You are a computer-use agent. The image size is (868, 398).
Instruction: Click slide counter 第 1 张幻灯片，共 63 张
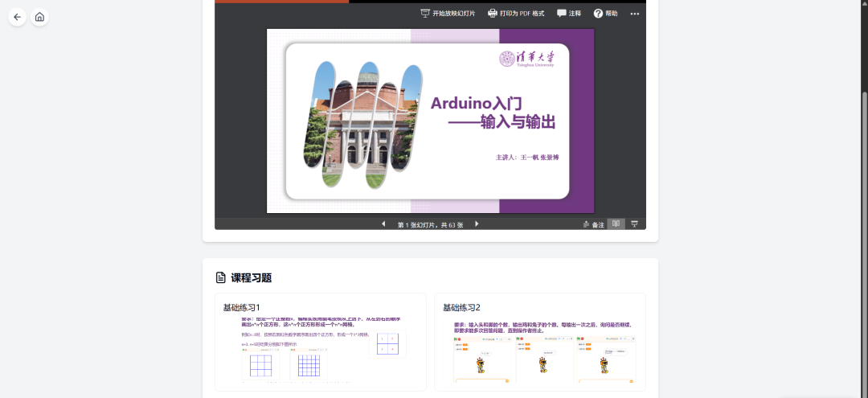430,225
